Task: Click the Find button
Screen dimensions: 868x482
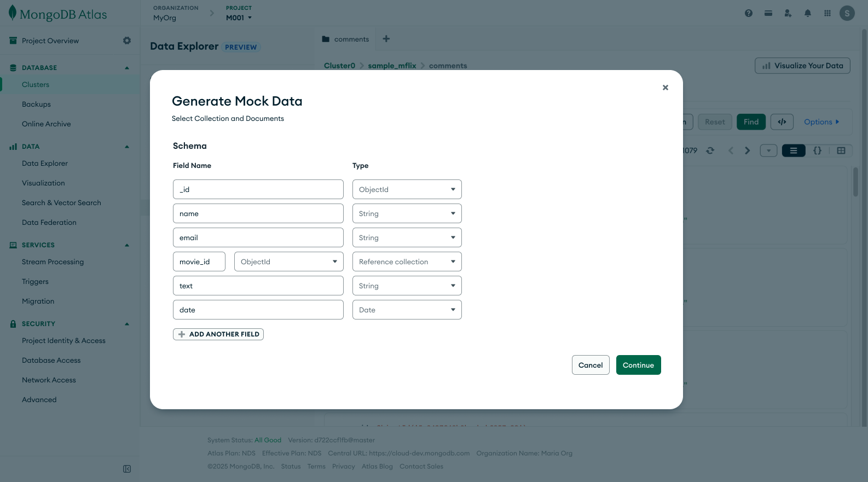Action: click(751, 122)
